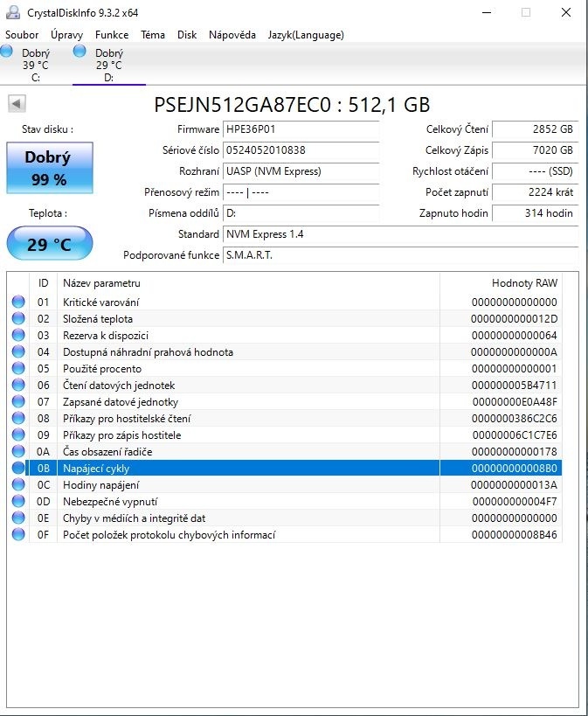Click the RAW value 0000000386C2C6
The height and width of the screenshot is (716, 588).
tap(515, 418)
